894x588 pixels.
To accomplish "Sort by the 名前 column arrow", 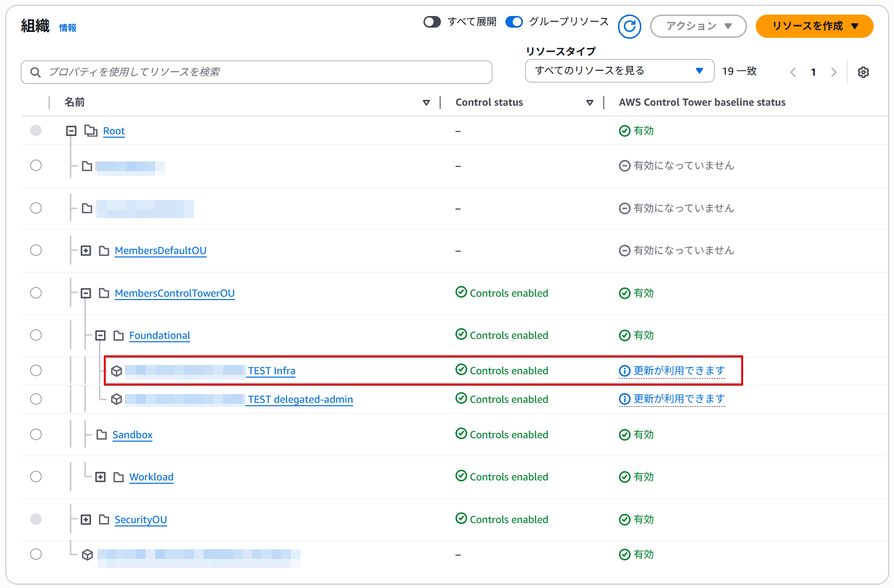I will click(426, 102).
